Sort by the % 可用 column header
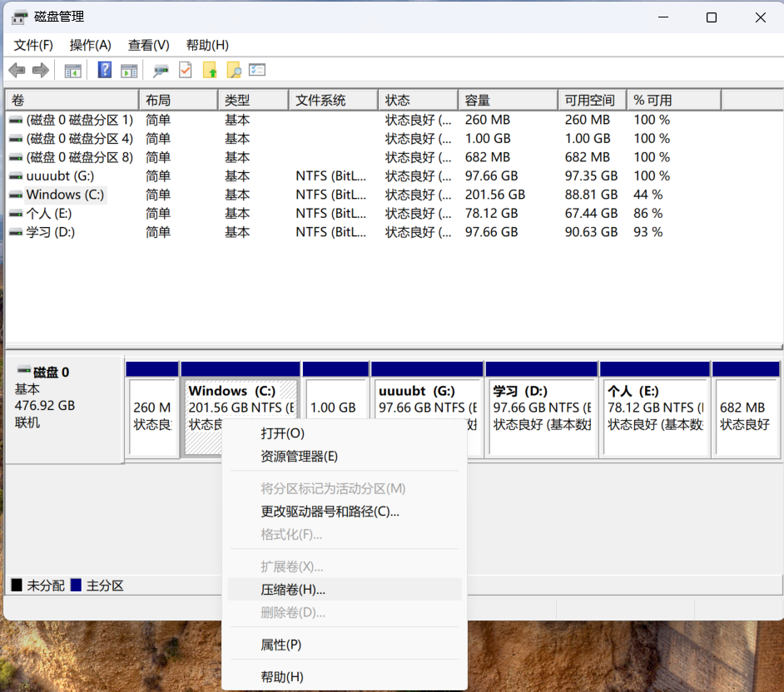Screen dimensions: 784x692 pos(674,101)
